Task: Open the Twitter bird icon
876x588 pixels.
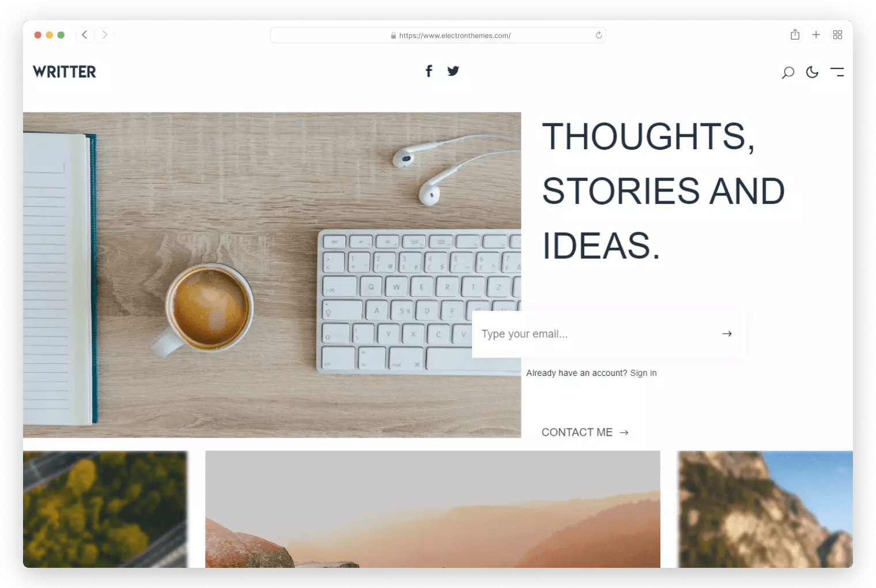Action: [453, 71]
